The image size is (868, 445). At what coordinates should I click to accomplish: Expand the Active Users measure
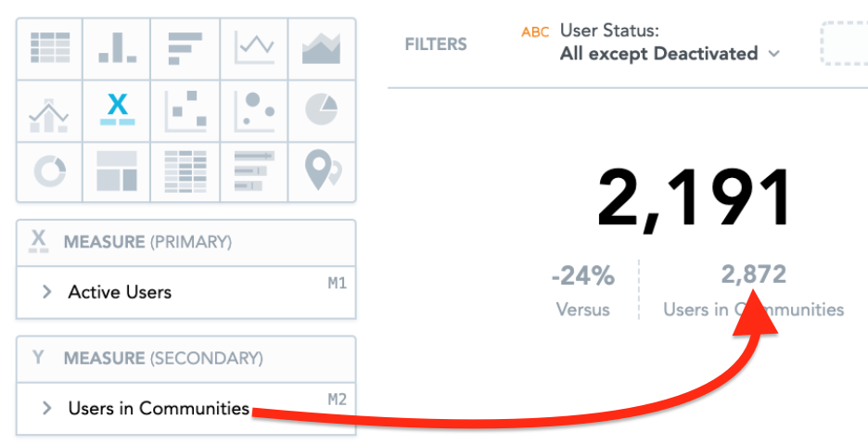(x=46, y=292)
